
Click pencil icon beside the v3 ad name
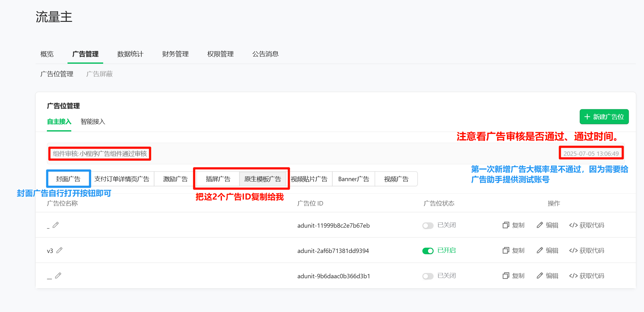click(x=59, y=250)
